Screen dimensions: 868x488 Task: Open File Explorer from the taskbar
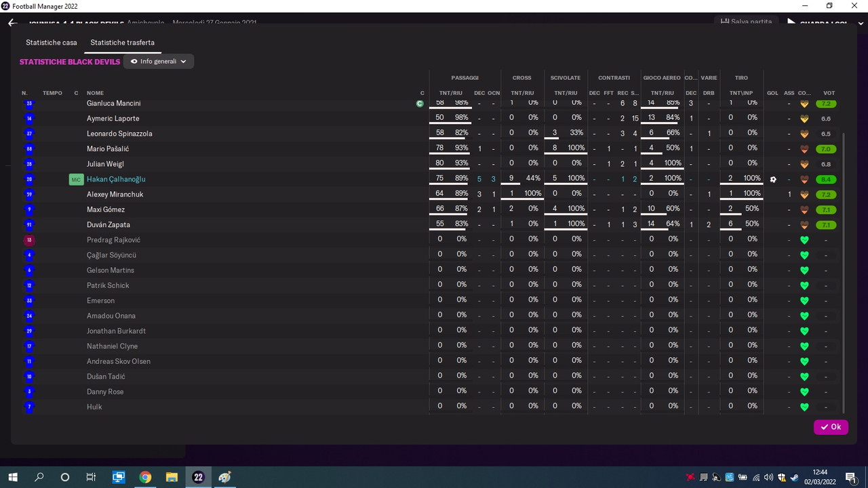click(x=172, y=477)
